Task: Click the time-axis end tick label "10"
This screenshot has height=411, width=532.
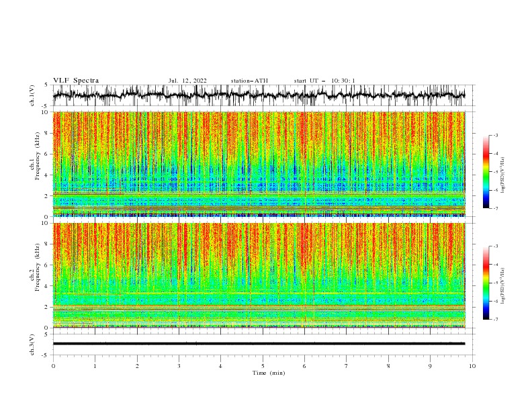Action: pos(472,366)
